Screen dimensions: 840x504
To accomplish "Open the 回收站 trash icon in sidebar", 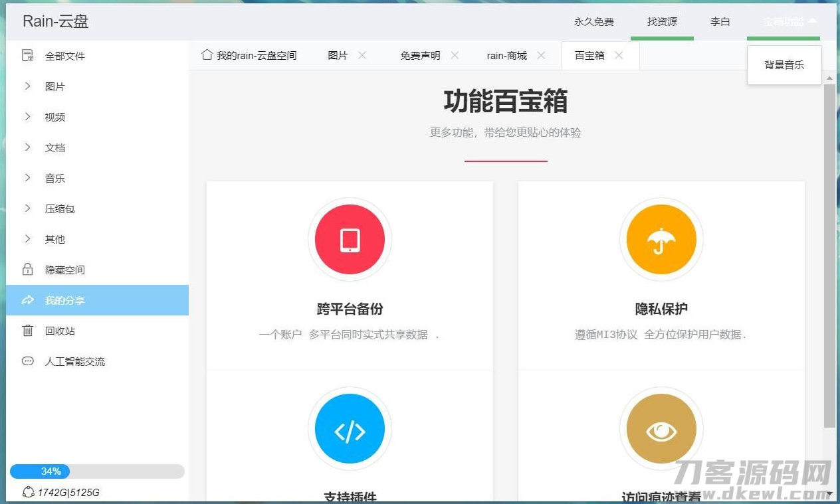I will click(x=27, y=331).
